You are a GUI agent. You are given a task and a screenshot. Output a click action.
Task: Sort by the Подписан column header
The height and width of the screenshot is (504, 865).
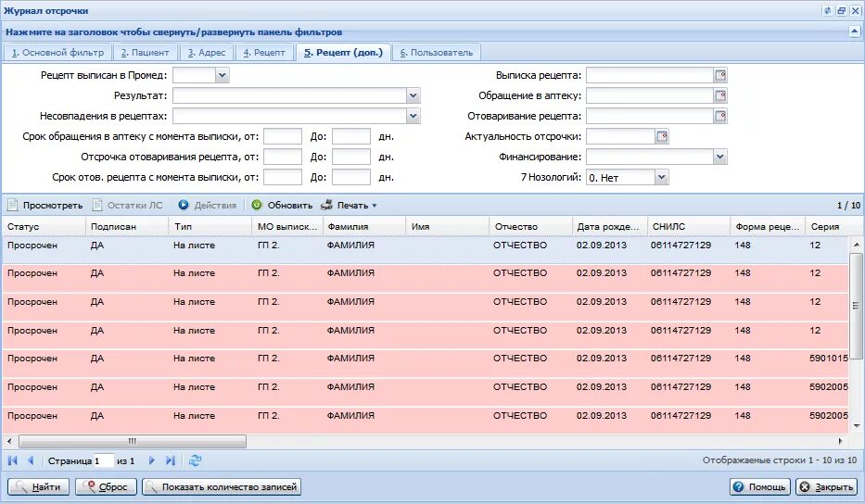127,226
